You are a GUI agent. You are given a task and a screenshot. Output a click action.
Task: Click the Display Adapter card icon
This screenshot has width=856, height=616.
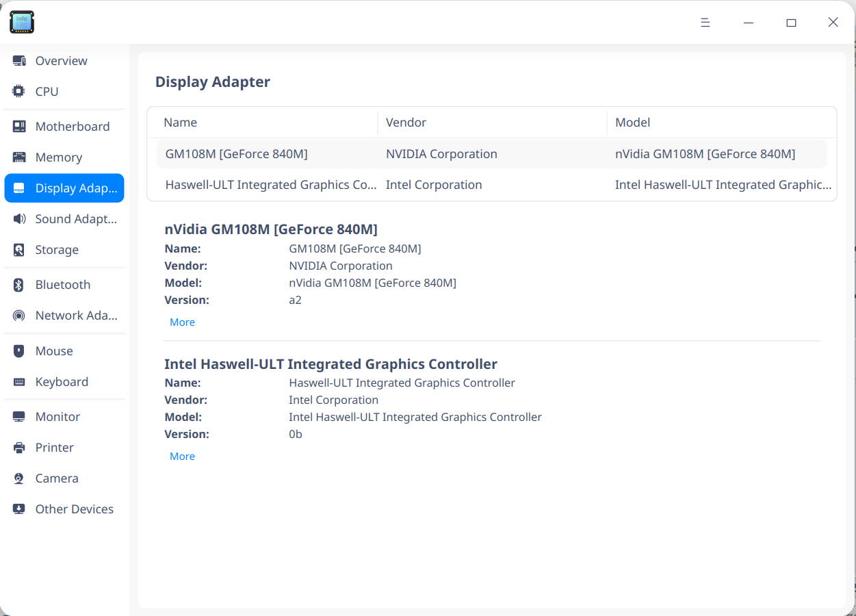19,188
